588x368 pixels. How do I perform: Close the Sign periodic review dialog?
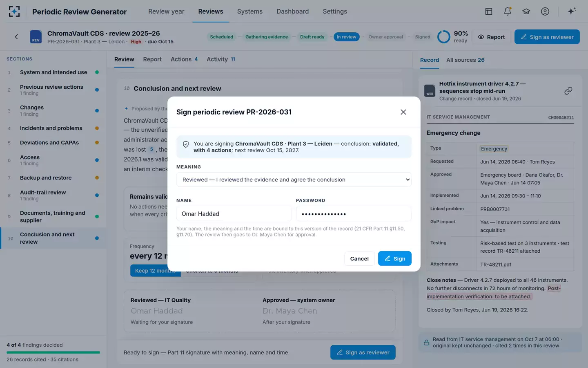point(403,112)
